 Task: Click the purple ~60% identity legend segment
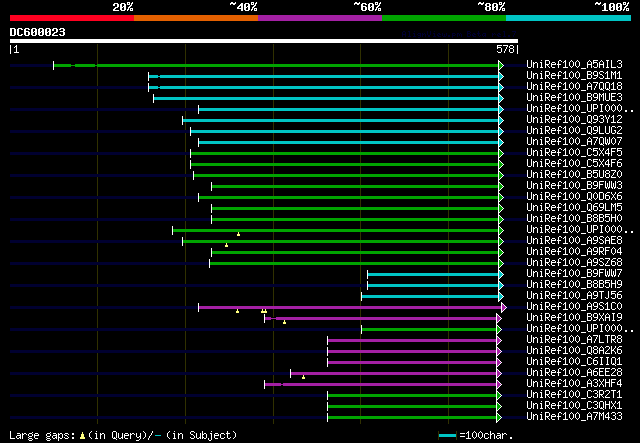coord(320,18)
